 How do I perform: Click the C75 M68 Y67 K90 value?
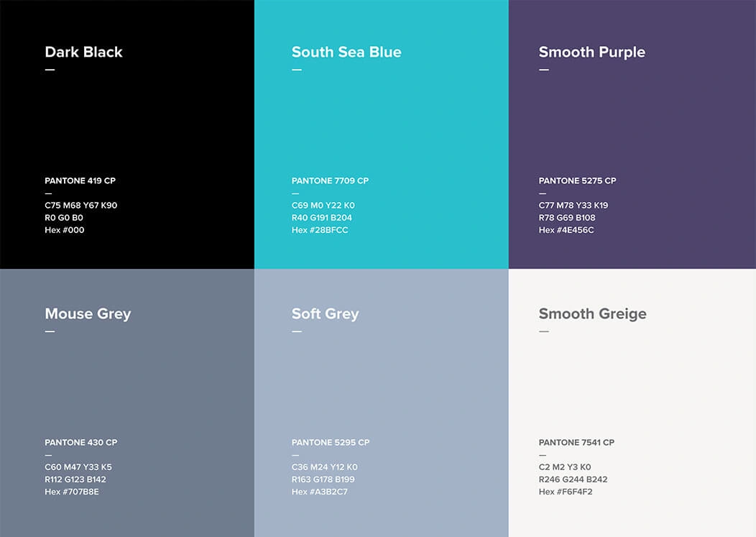(81, 206)
